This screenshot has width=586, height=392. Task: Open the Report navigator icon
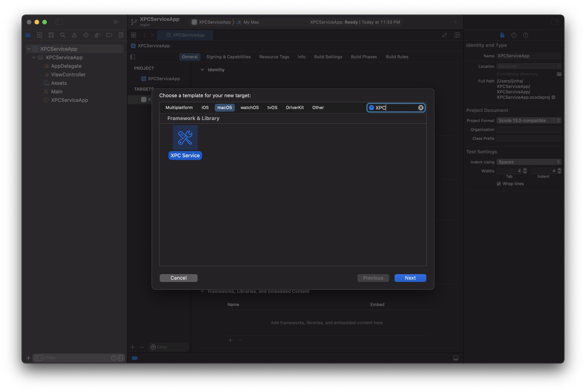[x=121, y=35]
